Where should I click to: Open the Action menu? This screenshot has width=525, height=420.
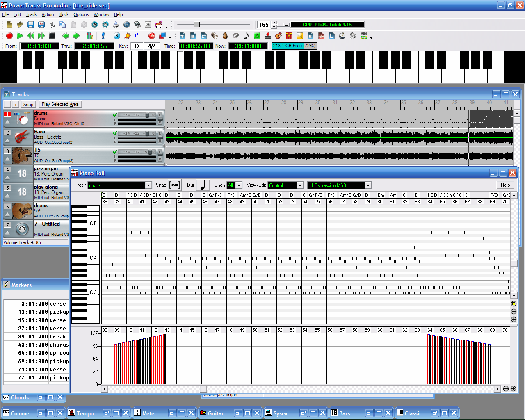(x=48, y=14)
